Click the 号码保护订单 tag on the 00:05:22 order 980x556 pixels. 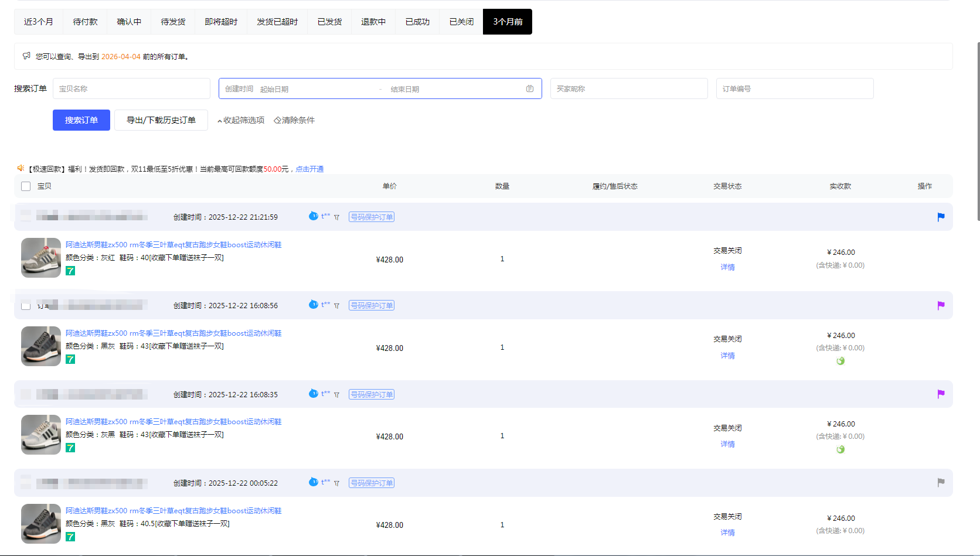(372, 483)
